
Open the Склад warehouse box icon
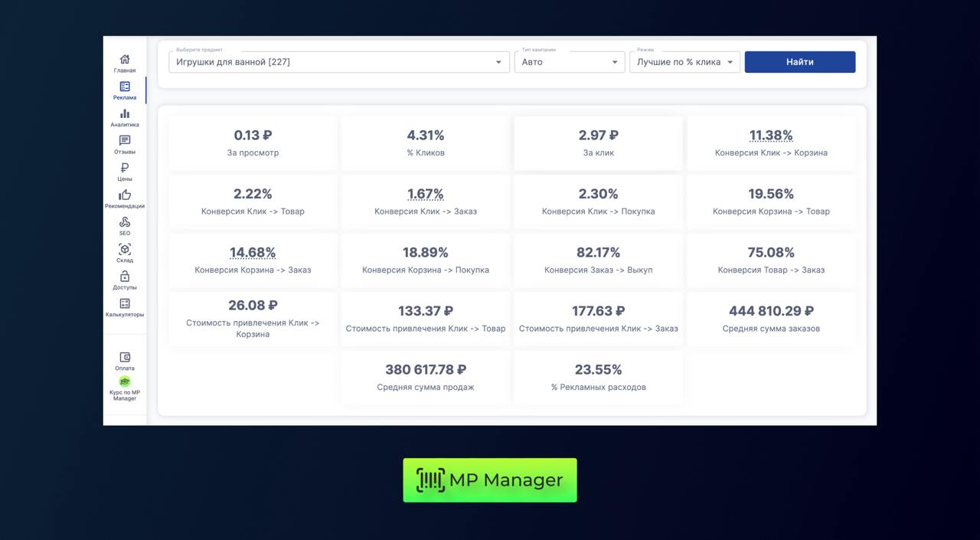point(125,250)
